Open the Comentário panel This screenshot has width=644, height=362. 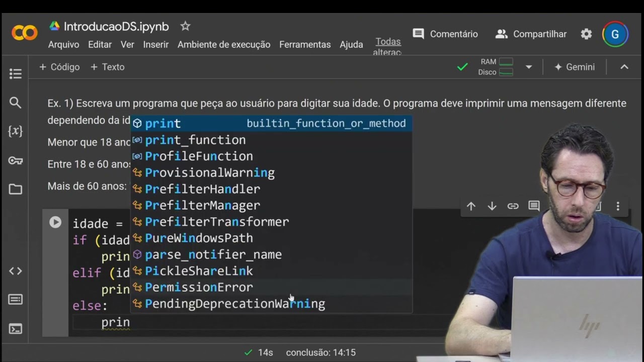445,34
